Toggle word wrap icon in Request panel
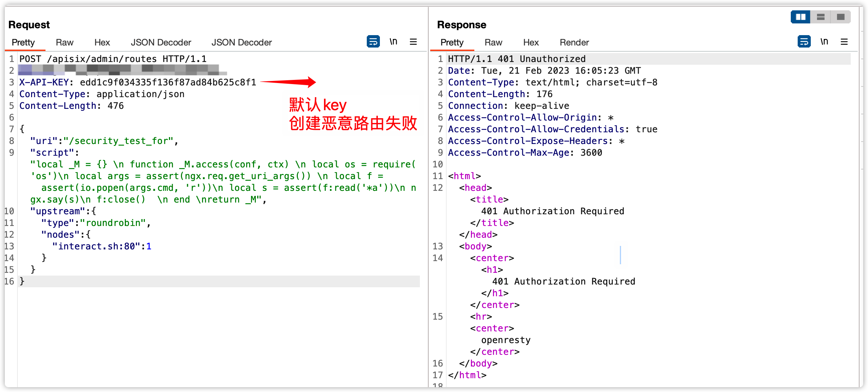868x392 pixels. point(373,42)
